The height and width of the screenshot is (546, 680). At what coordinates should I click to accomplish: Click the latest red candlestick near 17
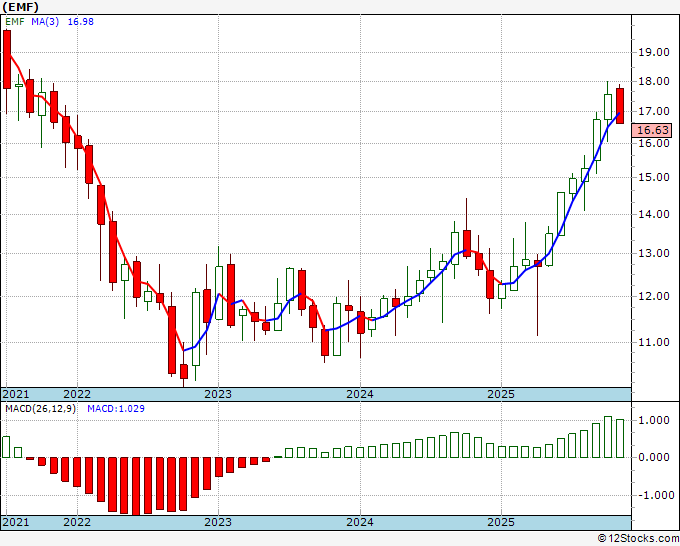click(620, 106)
